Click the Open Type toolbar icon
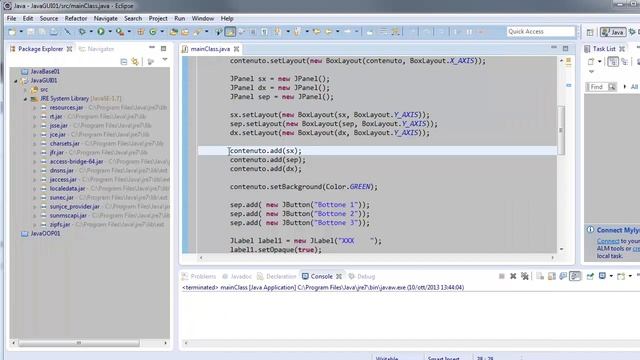Viewport: 640px width, 360px height. pos(173,31)
